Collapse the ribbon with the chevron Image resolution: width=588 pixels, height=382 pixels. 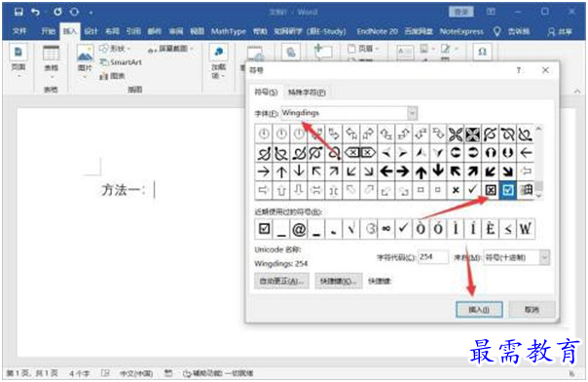pyautogui.click(x=577, y=92)
